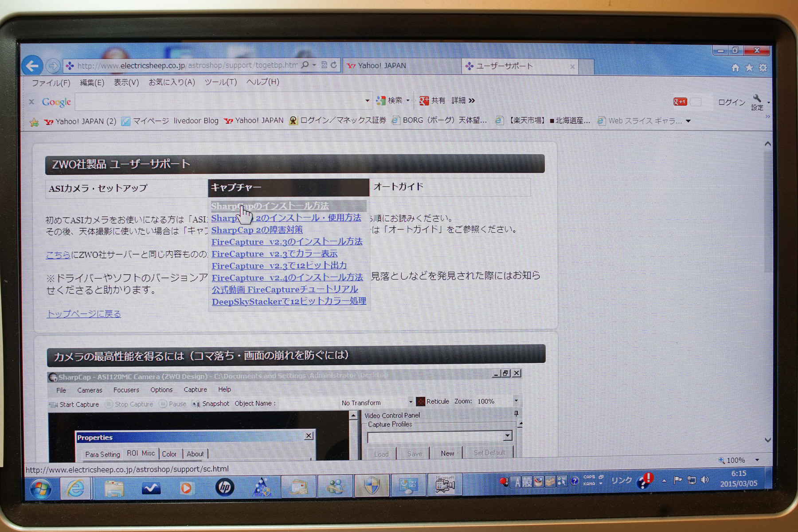
Task: Click the Google +1 button
Action: click(x=680, y=102)
